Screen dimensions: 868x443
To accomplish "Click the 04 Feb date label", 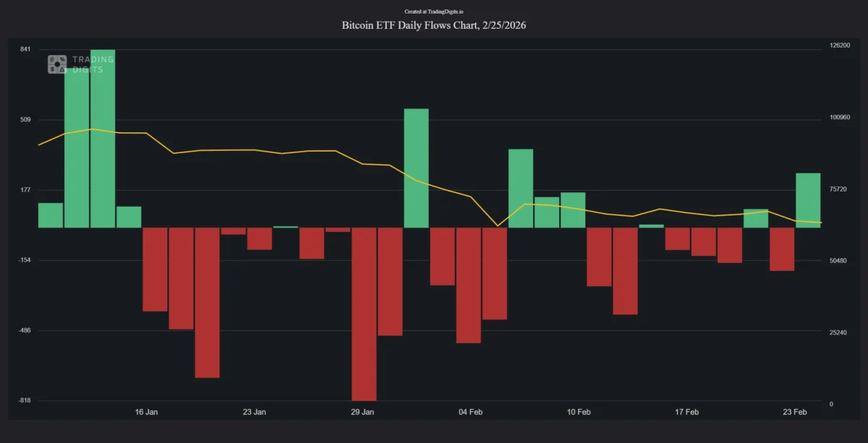I will pos(471,412).
